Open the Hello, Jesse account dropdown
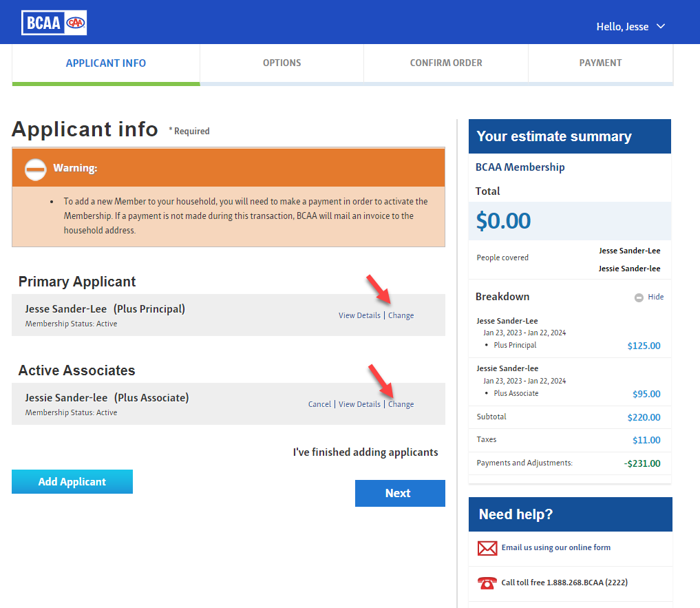 click(x=630, y=27)
